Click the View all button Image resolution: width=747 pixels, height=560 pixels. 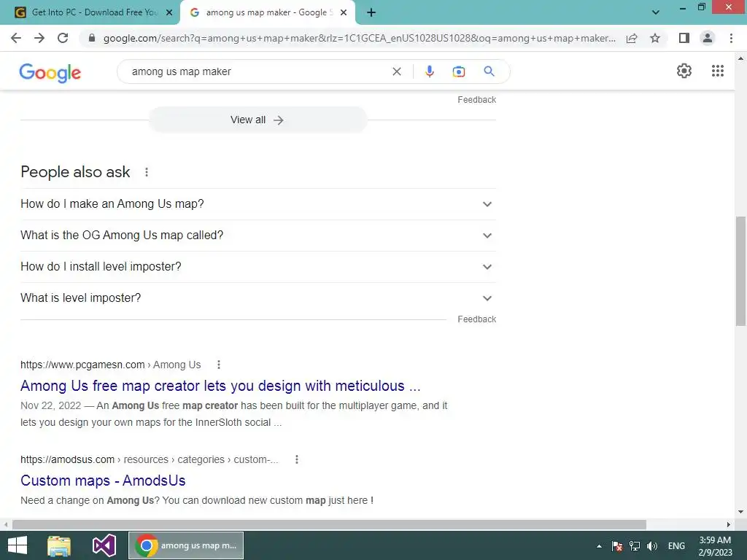tap(258, 120)
